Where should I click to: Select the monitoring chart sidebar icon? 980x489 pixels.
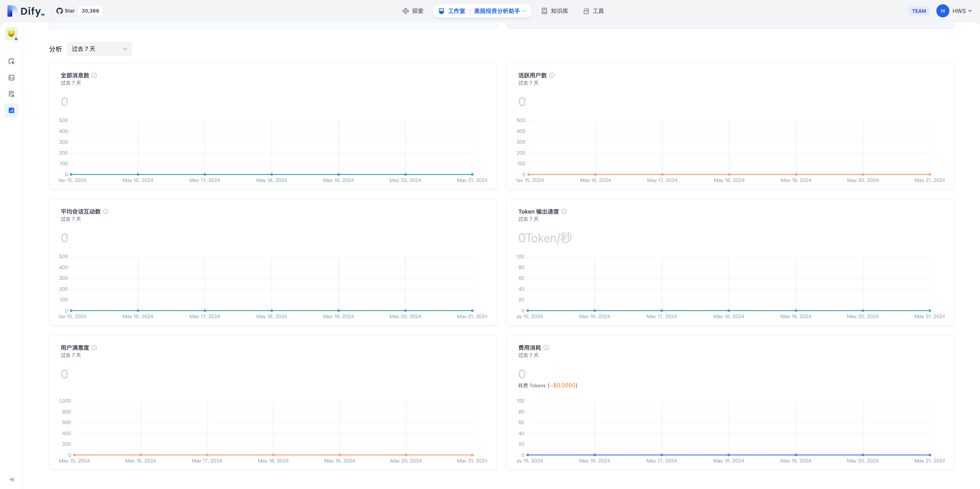11,110
